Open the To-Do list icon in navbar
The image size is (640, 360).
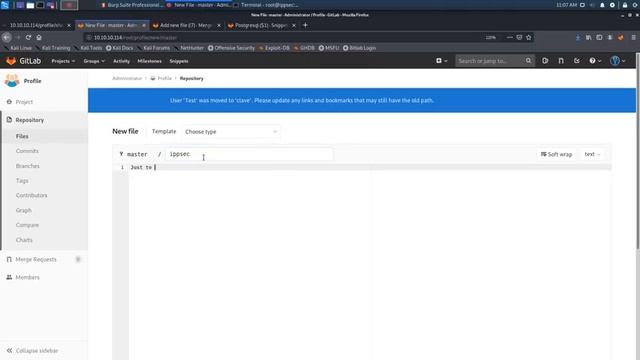click(x=577, y=61)
